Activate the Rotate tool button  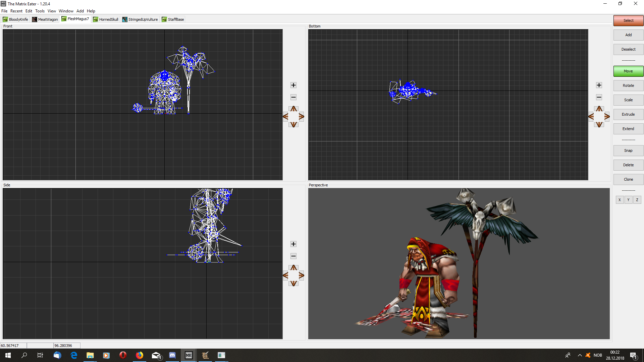[x=628, y=85]
